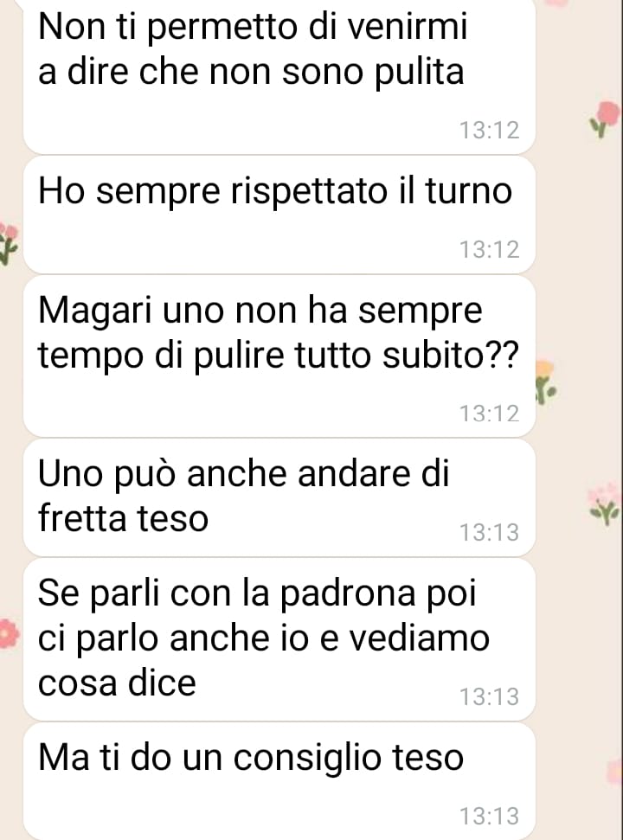
Task: Click the red flower beside the first message
Action: tap(606, 119)
